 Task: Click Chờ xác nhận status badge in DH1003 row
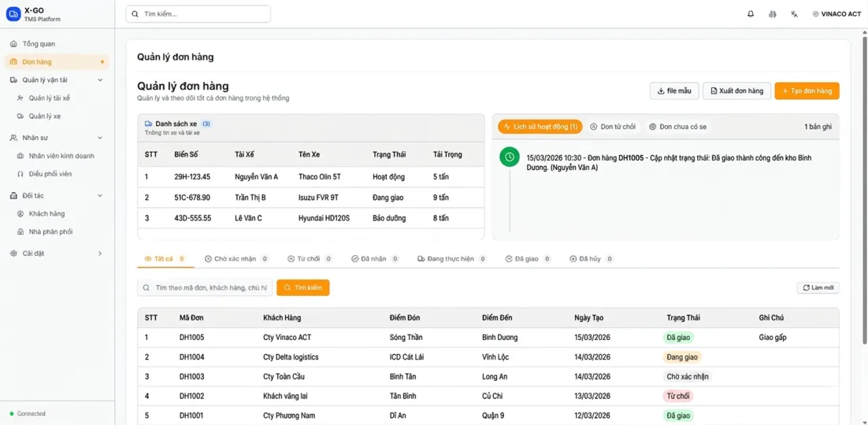(687, 376)
